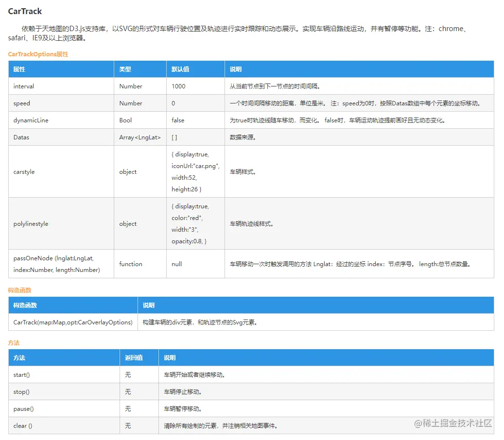This screenshot has height=440, width=504.
Task: Click the width:52 default line
Action: coord(184,177)
